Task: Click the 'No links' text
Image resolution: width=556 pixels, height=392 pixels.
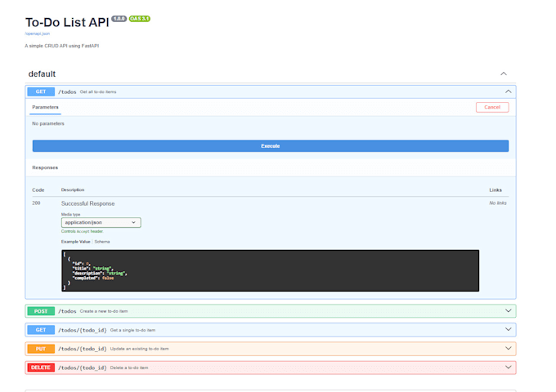Action: [498, 203]
